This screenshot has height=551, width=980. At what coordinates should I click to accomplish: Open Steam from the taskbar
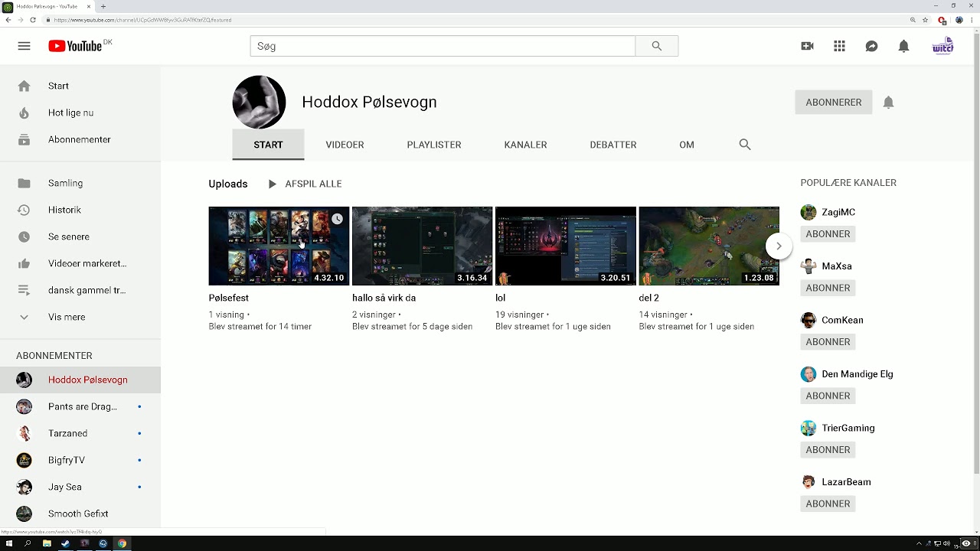(x=65, y=543)
